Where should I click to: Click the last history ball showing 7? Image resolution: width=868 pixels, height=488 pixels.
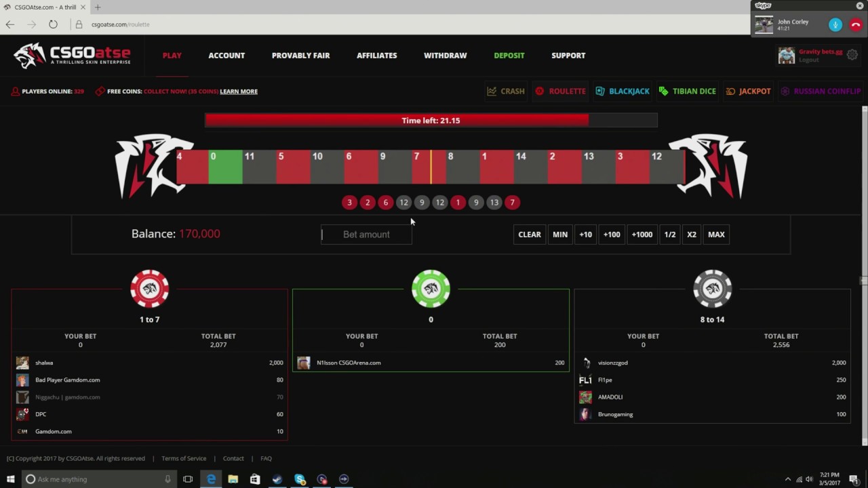512,202
